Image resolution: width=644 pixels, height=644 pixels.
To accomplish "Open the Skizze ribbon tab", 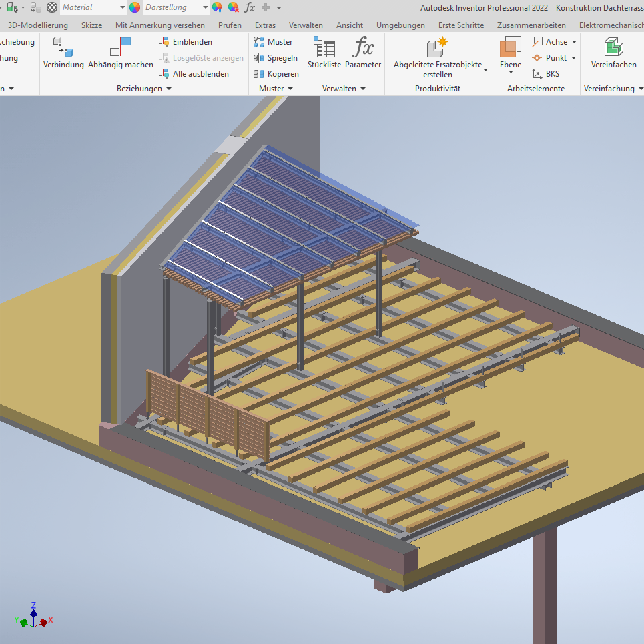I will click(x=91, y=25).
